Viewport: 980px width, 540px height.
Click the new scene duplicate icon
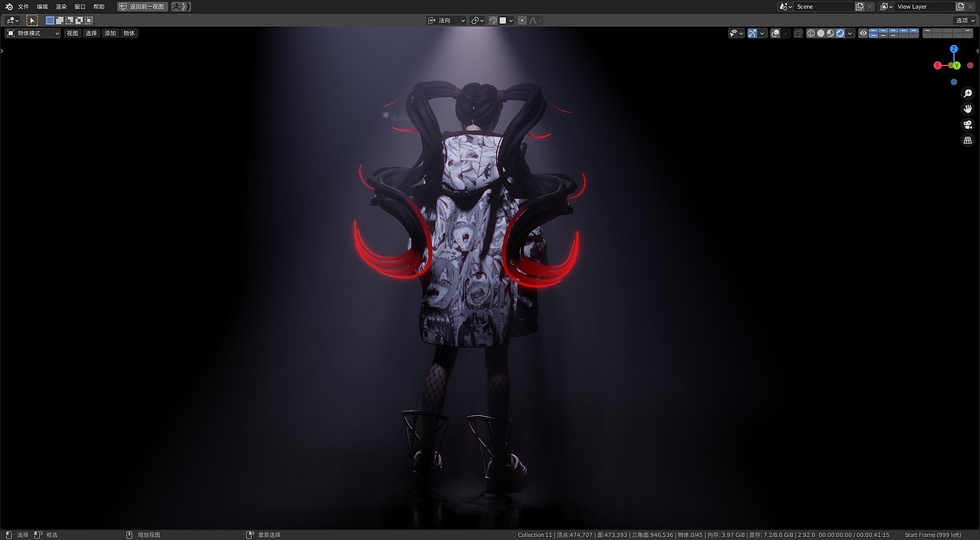tap(860, 6)
